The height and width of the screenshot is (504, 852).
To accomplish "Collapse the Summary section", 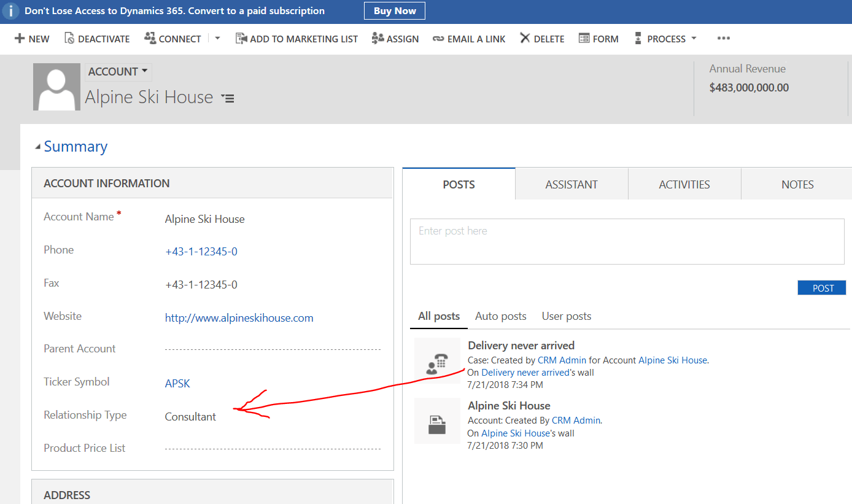I will coord(38,147).
